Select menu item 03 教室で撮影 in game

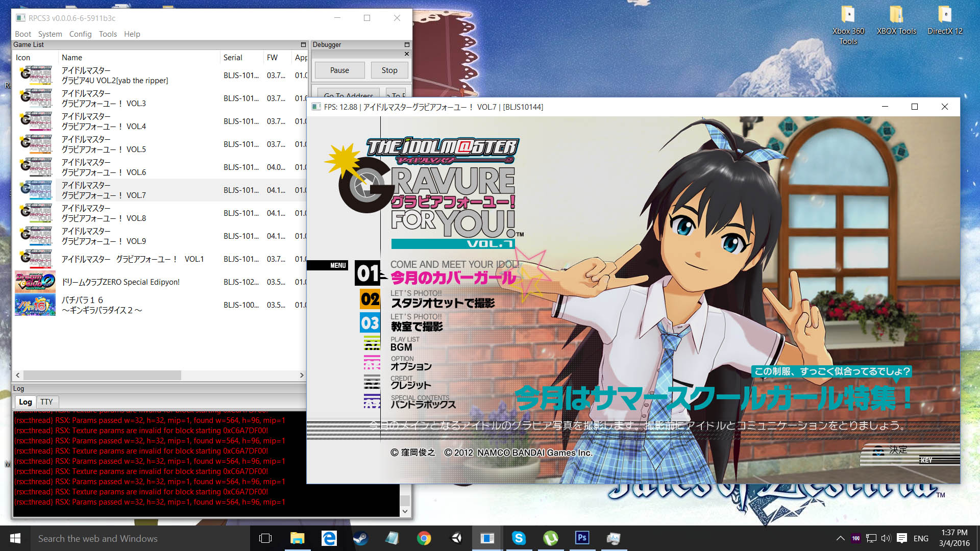pos(416,326)
